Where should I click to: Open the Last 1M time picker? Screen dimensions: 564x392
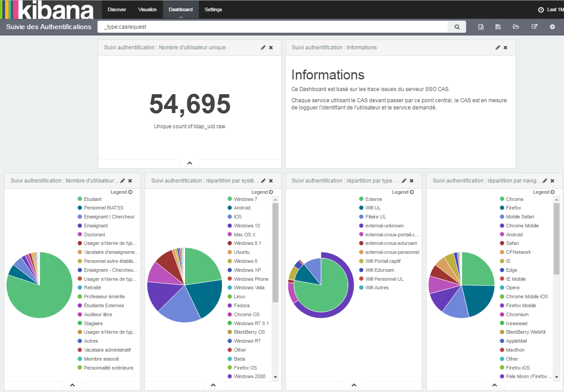(x=551, y=9)
